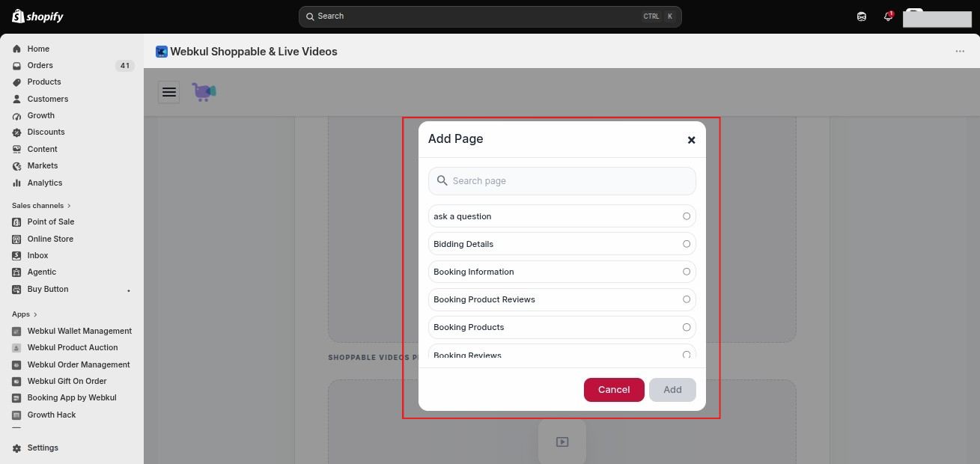Click the video placeholder play icon
The height and width of the screenshot is (464, 980).
coord(562,442)
